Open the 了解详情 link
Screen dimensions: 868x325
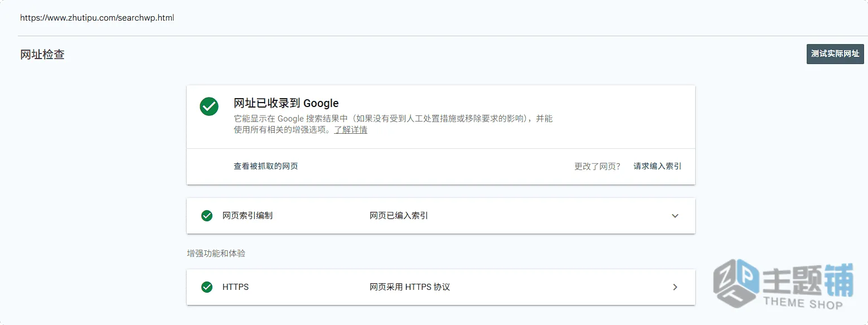coord(350,130)
